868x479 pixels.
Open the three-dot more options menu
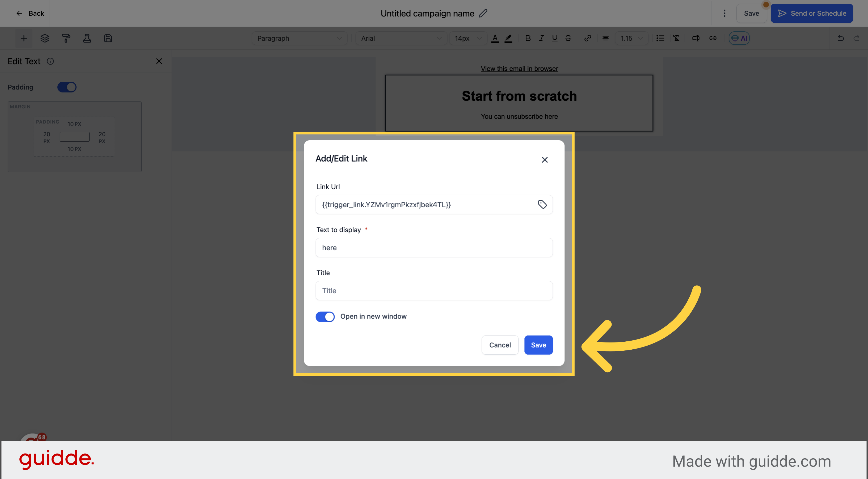point(724,14)
